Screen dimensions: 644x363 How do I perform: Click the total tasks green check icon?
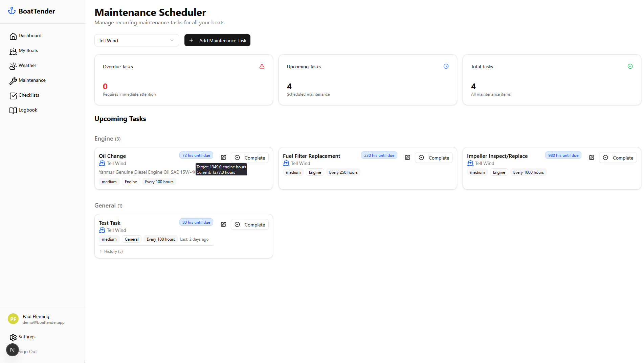[x=630, y=66]
